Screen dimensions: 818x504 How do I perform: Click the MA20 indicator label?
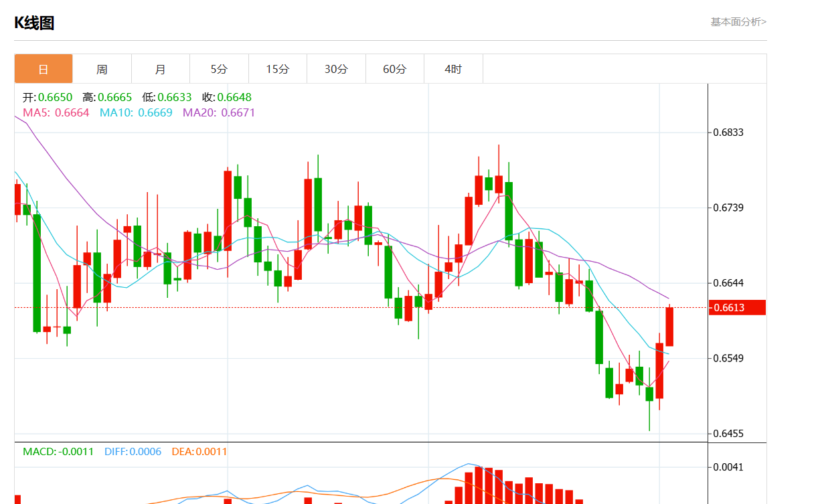click(x=219, y=112)
